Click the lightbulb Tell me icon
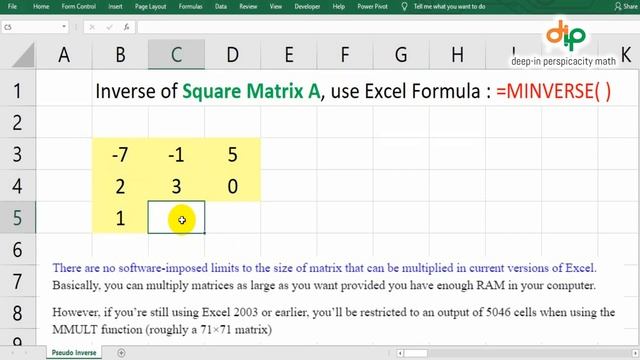Image resolution: width=640 pixels, height=360 pixels. (404, 7)
